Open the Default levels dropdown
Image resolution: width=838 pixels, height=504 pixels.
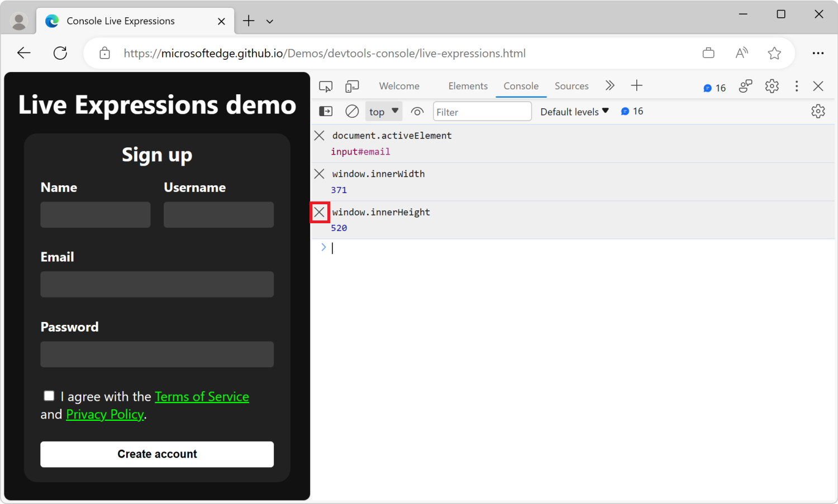point(574,111)
